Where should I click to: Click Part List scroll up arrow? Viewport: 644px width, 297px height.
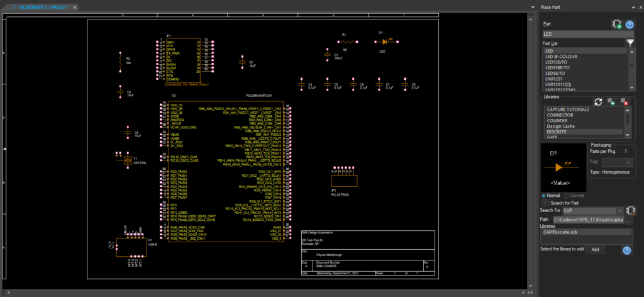(x=633, y=51)
